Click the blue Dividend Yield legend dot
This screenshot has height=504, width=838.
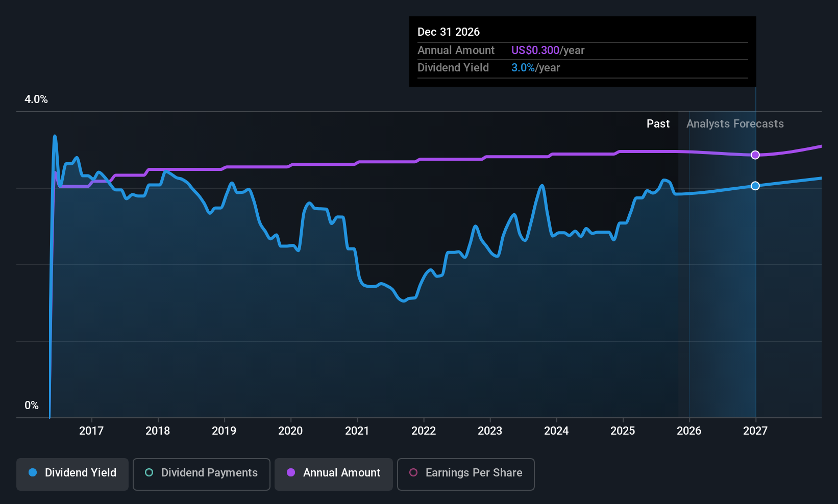pos(32,473)
